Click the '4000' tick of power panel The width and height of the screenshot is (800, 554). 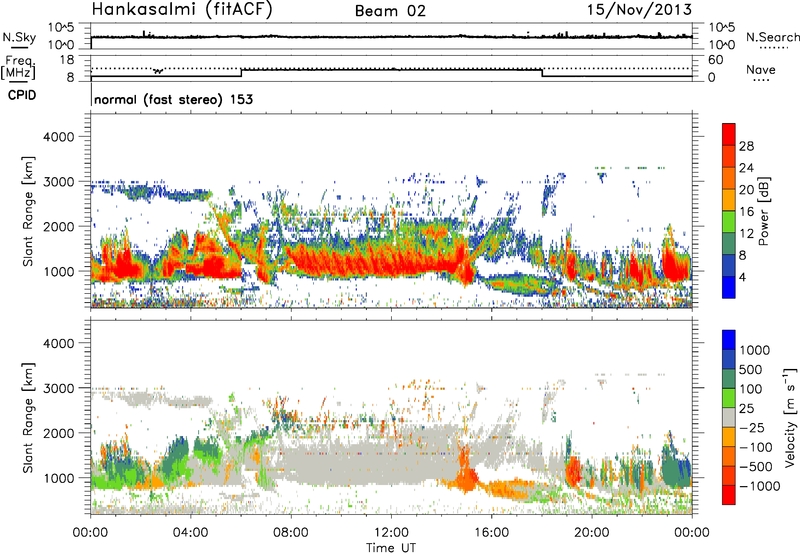click(58, 137)
